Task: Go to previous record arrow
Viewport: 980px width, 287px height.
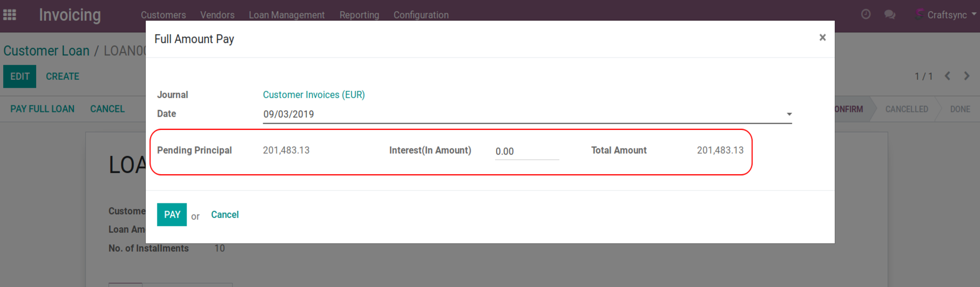Action: (x=948, y=76)
